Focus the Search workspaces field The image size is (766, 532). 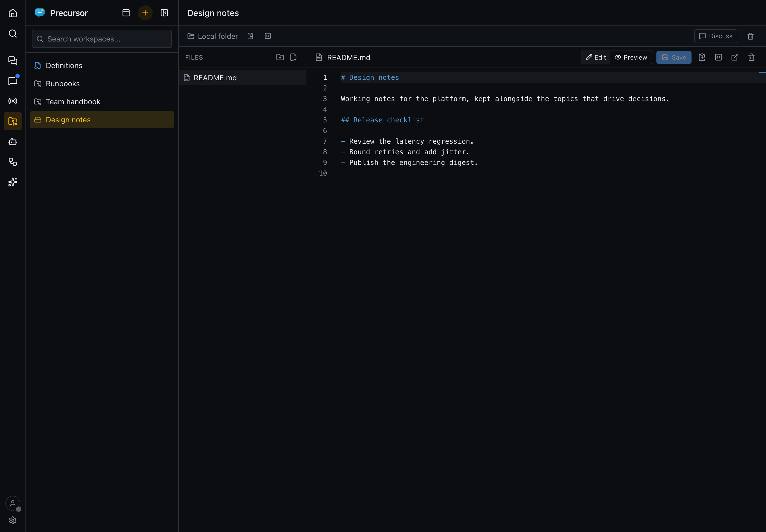pyautogui.click(x=102, y=39)
